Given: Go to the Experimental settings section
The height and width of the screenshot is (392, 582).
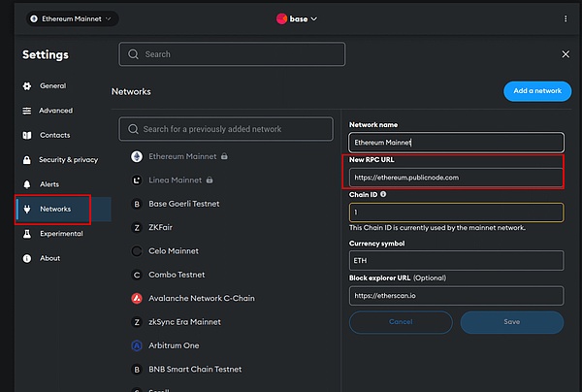Looking at the screenshot, I should [60, 234].
